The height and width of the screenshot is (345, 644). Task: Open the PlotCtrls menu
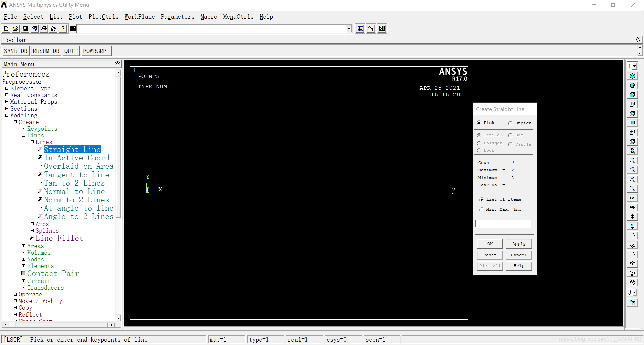(103, 17)
